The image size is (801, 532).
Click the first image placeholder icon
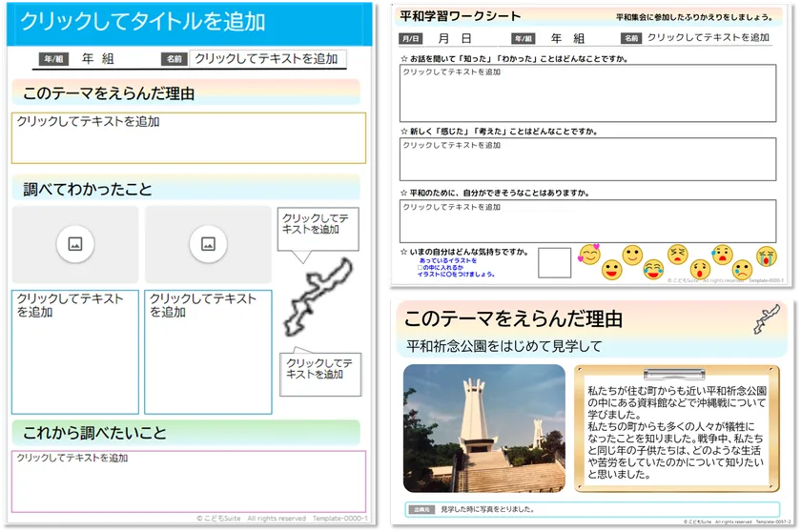pyautogui.click(x=74, y=244)
